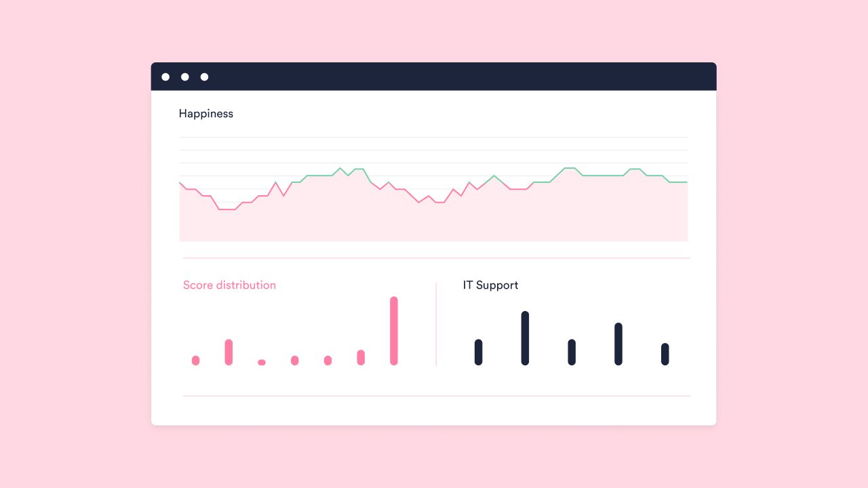Select the third dark IT Support bar
The width and height of the screenshot is (868, 488).
point(572,352)
